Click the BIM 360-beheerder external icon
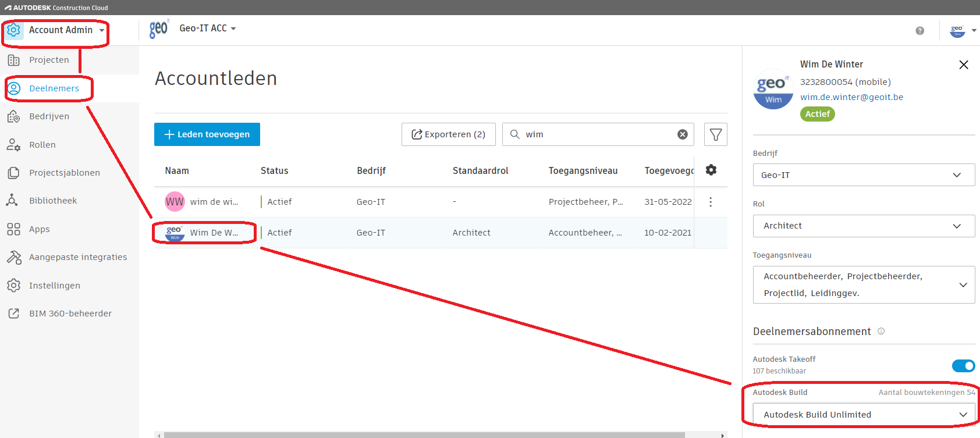This screenshot has height=438, width=980. pyautogui.click(x=13, y=314)
